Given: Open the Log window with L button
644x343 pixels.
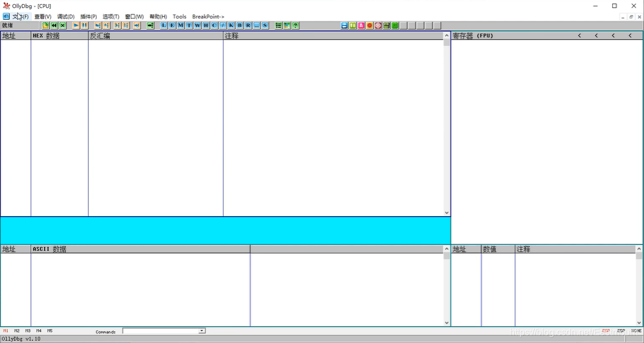Looking at the screenshot, I should coord(164,25).
